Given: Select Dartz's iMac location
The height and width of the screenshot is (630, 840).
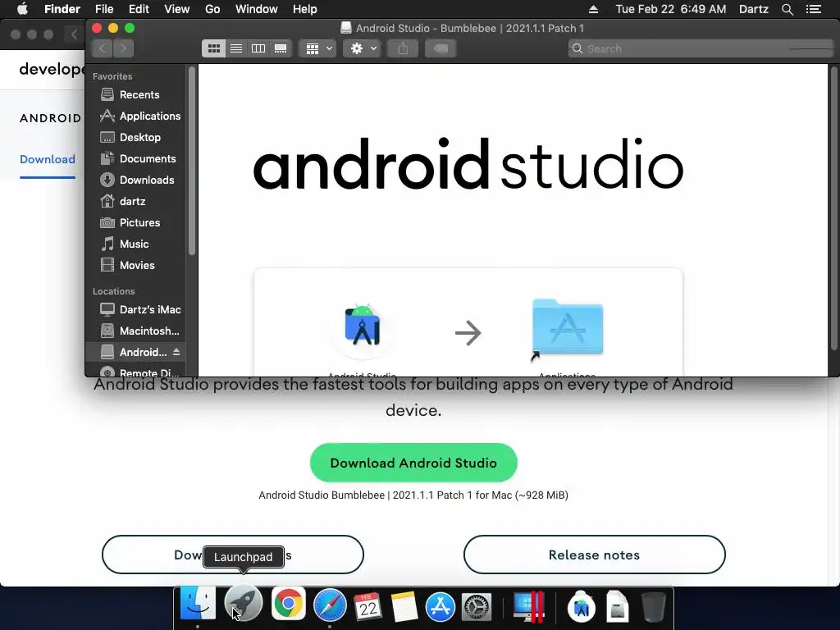Looking at the screenshot, I should click(136, 309).
